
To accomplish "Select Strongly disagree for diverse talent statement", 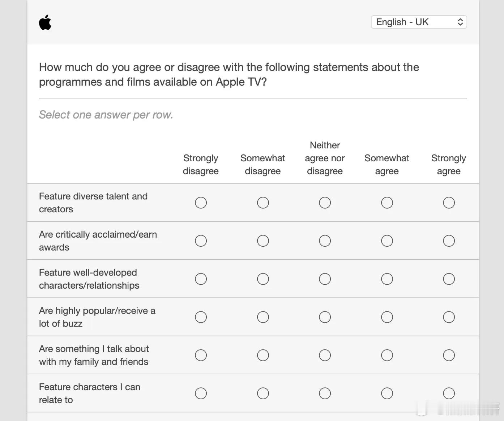I will (201, 203).
